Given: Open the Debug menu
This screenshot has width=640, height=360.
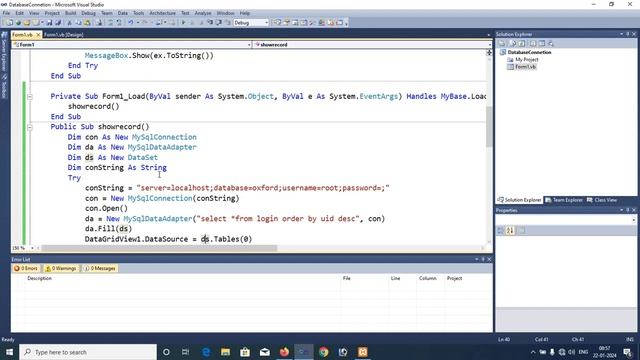Looking at the screenshot, I should click(x=88, y=13).
